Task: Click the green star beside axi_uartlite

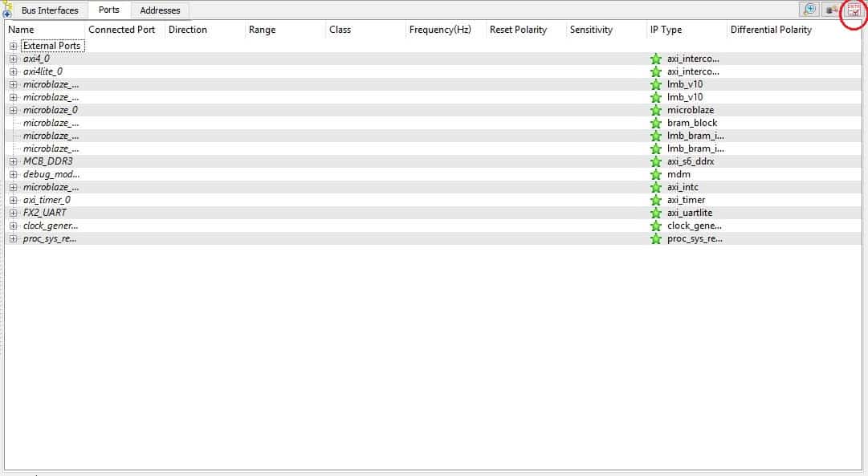Action: coord(656,213)
